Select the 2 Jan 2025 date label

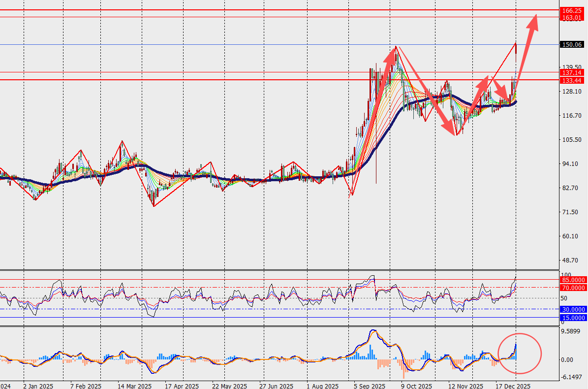point(37,385)
